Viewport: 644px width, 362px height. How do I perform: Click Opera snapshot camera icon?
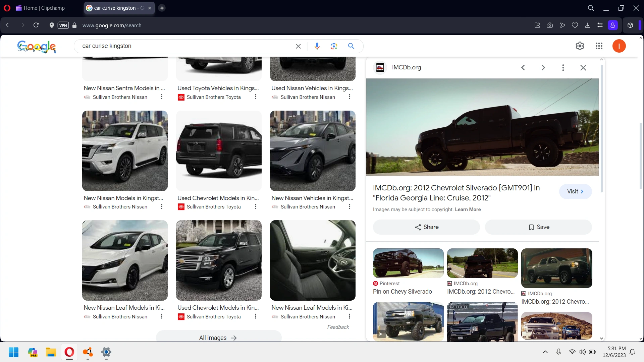tap(550, 25)
